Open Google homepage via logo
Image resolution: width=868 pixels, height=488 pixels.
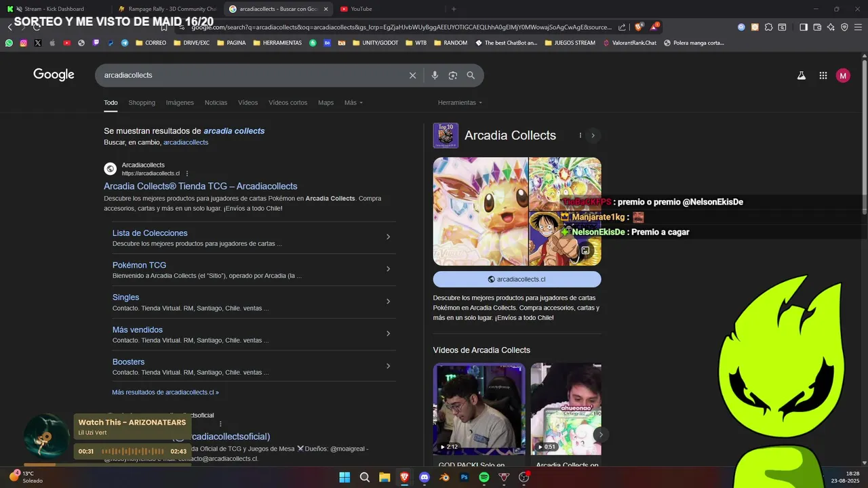coord(54,75)
